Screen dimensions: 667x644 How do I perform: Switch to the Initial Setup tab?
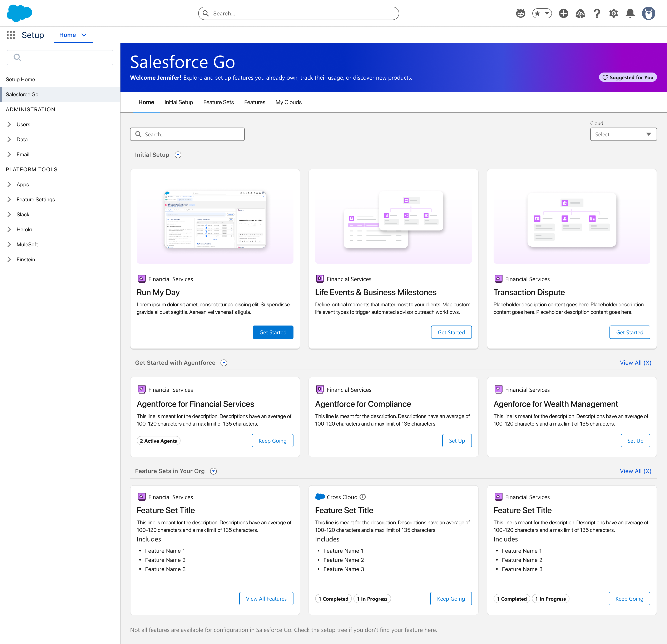[x=179, y=102]
